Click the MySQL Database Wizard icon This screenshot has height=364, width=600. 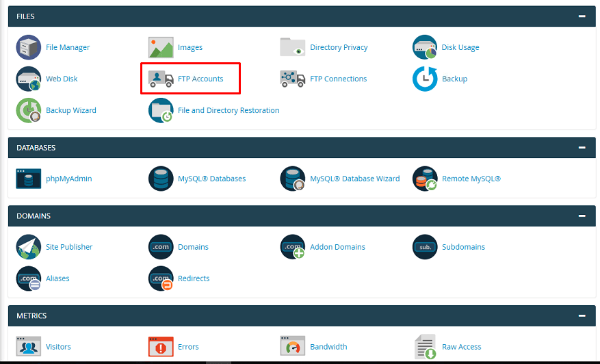293,179
